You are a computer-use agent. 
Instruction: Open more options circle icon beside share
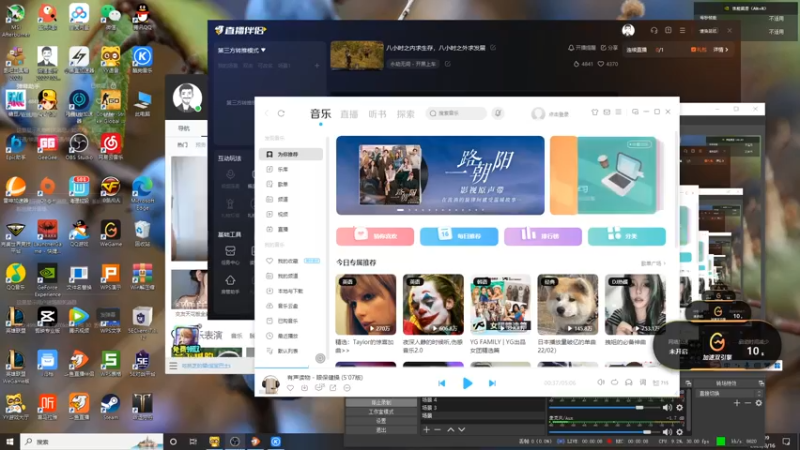click(x=347, y=388)
